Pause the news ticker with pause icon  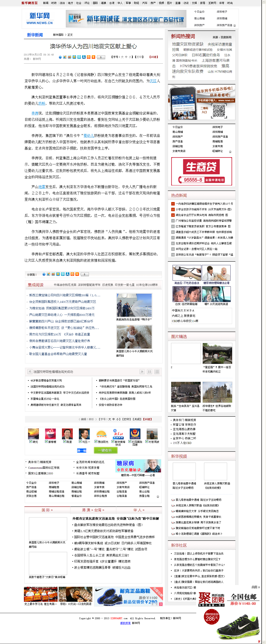pyautogui.click(x=150, y=371)
